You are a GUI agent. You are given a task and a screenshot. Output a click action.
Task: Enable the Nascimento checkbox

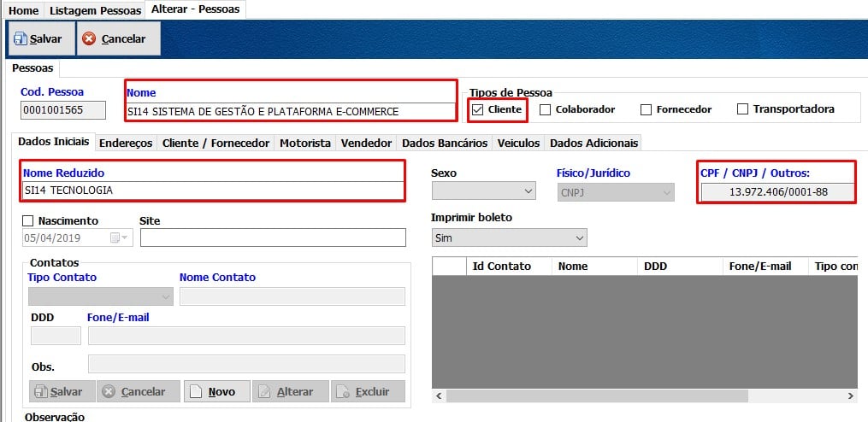pyautogui.click(x=27, y=220)
